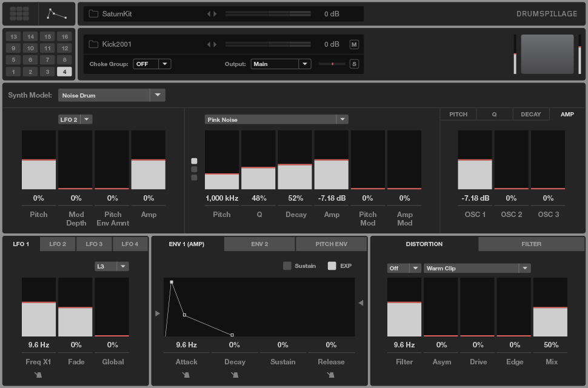Open the Kick2001 folder browser icon
The height and width of the screenshot is (388, 588).
pyautogui.click(x=93, y=44)
